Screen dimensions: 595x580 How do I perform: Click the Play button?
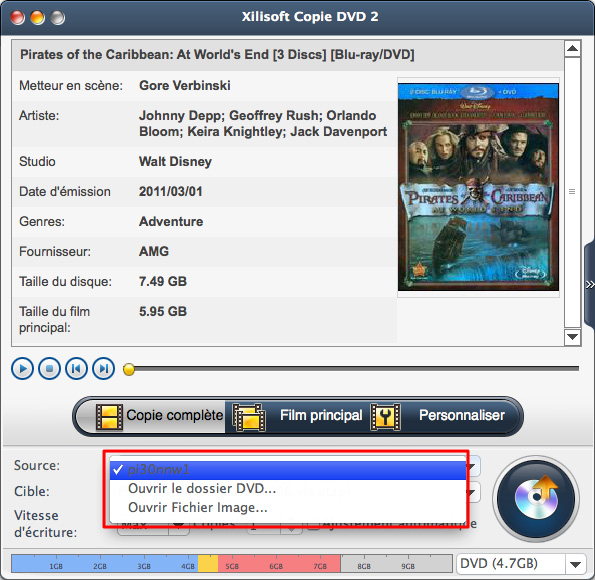(22, 369)
